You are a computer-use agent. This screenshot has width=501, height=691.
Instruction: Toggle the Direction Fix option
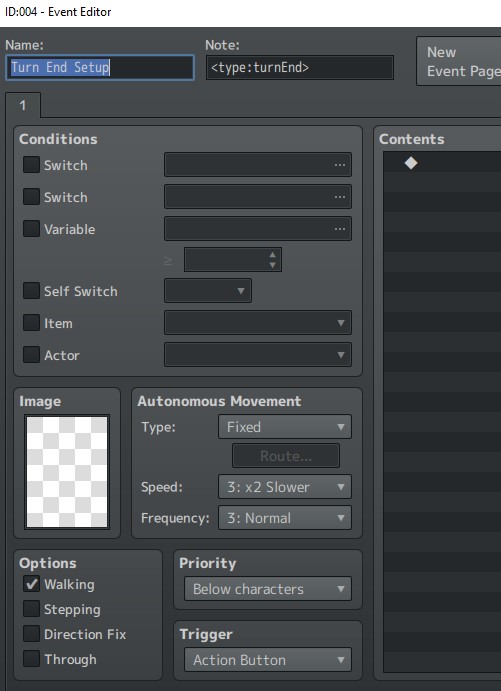[31, 634]
